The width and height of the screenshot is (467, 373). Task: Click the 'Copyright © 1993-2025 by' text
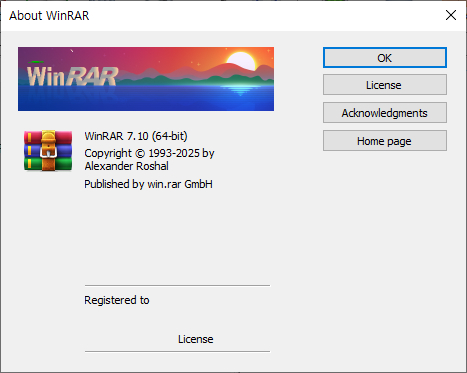[149, 153]
